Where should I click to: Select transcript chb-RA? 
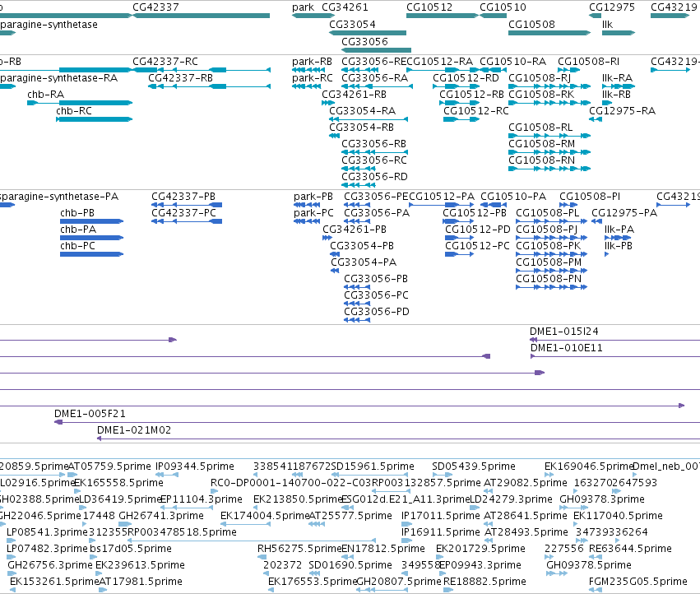(x=45, y=95)
